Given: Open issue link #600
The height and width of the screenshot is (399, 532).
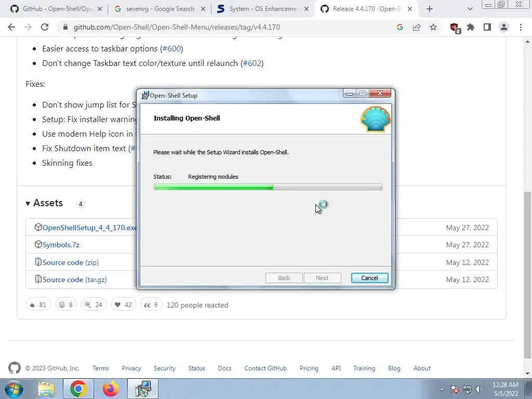Looking at the screenshot, I should pos(171,49).
